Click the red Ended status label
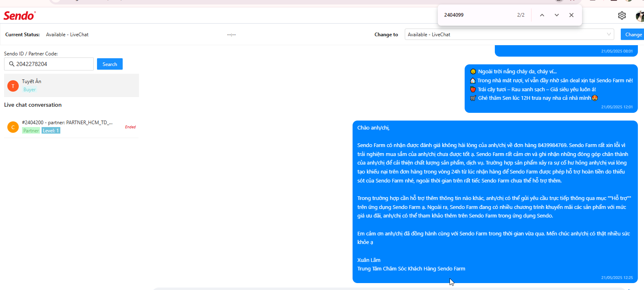644x290 pixels. 130,127
